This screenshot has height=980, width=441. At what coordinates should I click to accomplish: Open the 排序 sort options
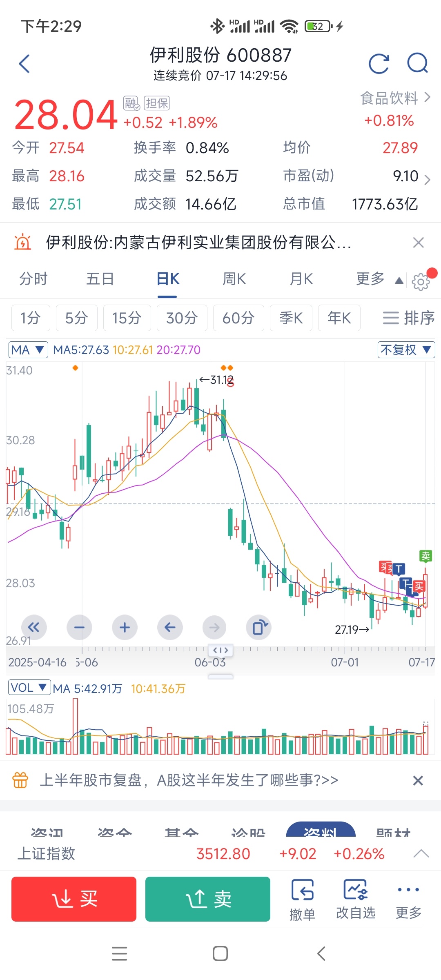(408, 318)
